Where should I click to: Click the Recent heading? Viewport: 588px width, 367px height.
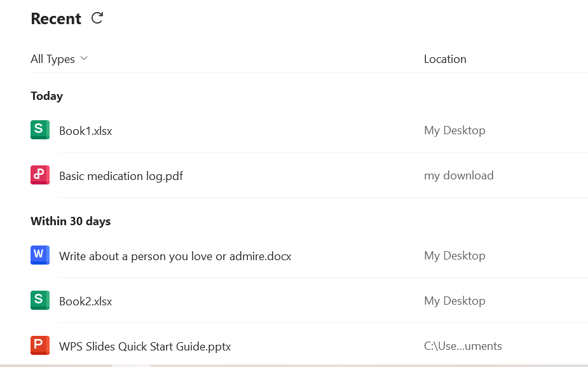[x=56, y=19]
